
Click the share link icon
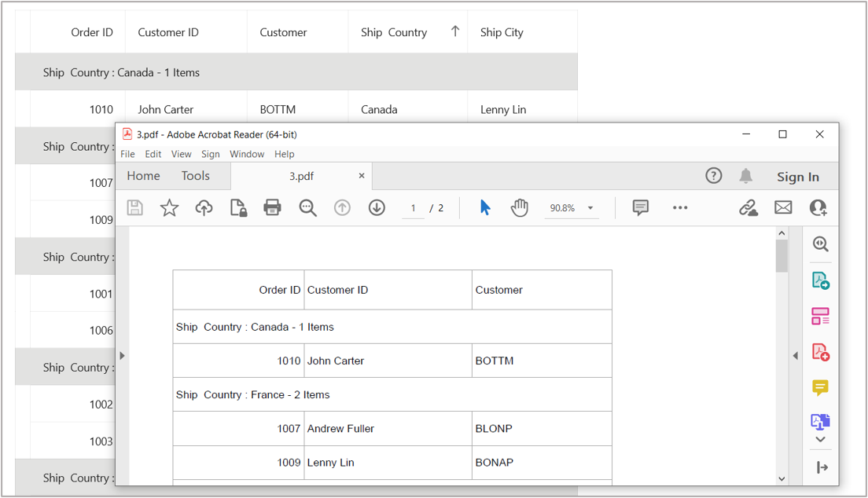748,208
